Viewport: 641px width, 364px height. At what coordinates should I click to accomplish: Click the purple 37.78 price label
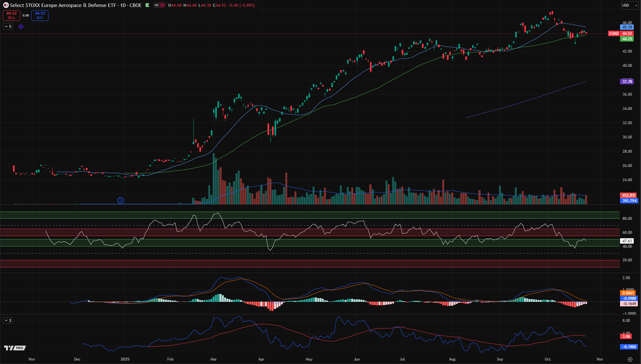pos(627,81)
